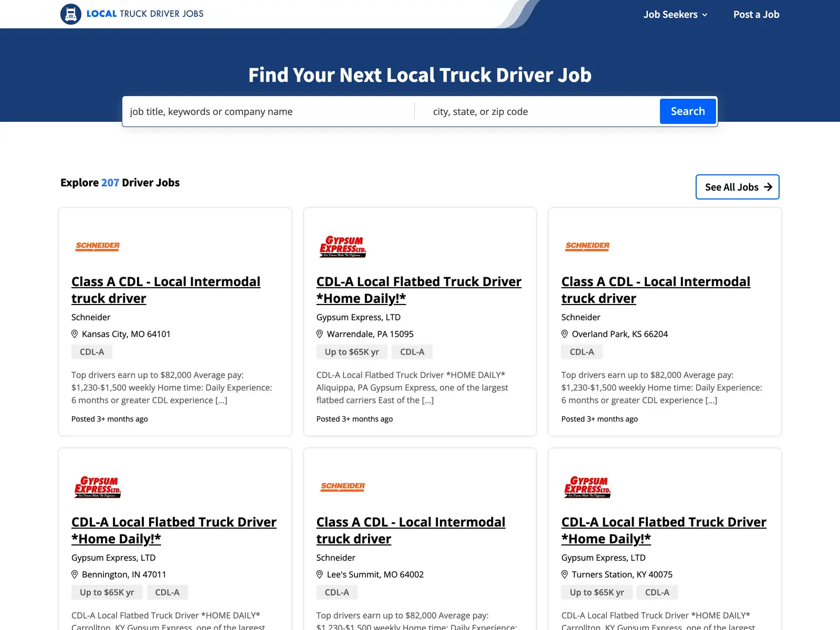Click Up to $65K yr tag on Bennington job
This screenshot has height=630, width=840.
(107, 592)
